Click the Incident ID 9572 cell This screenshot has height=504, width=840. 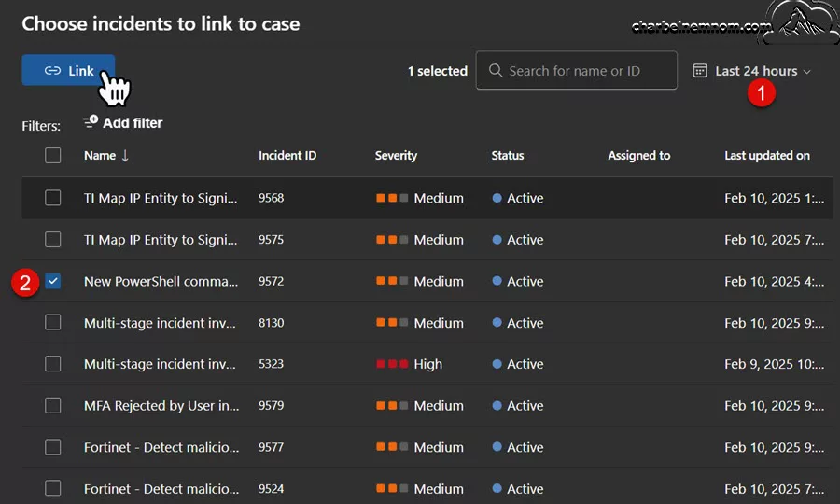click(271, 281)
